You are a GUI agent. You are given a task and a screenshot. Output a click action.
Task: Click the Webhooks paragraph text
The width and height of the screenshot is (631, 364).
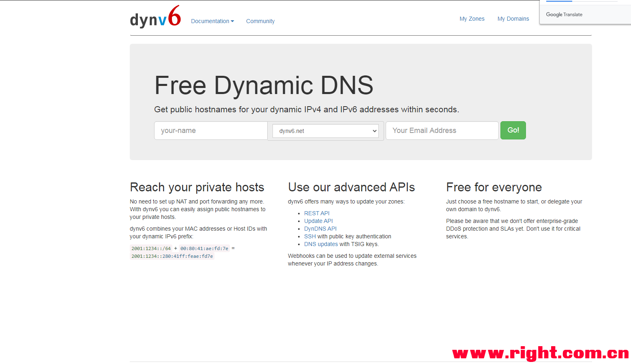click(x=352, y=260)
